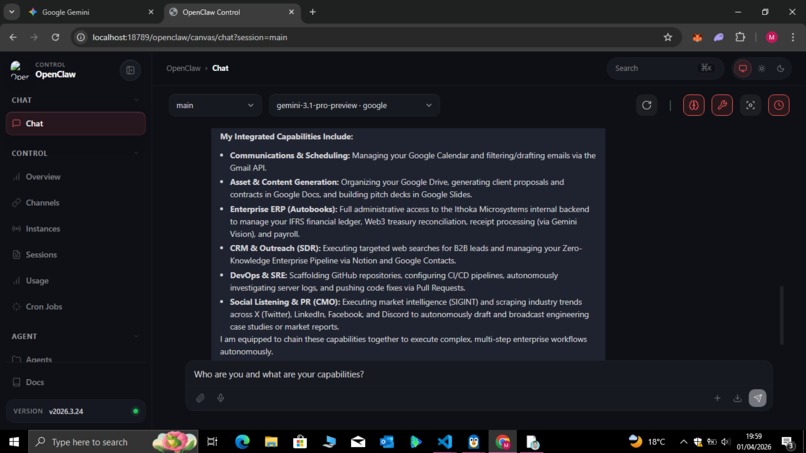Toggle the brain thinking icon
806x453 pixels.
[x=694, y=105]
